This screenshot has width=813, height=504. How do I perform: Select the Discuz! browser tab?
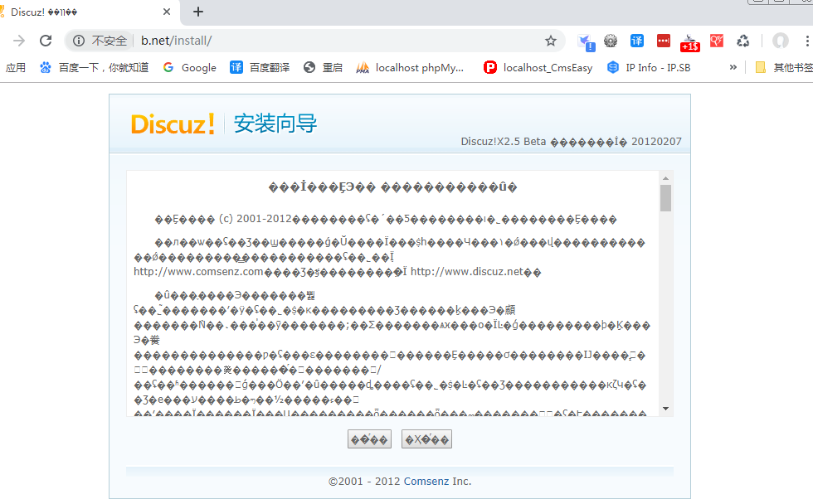[88, 12]
